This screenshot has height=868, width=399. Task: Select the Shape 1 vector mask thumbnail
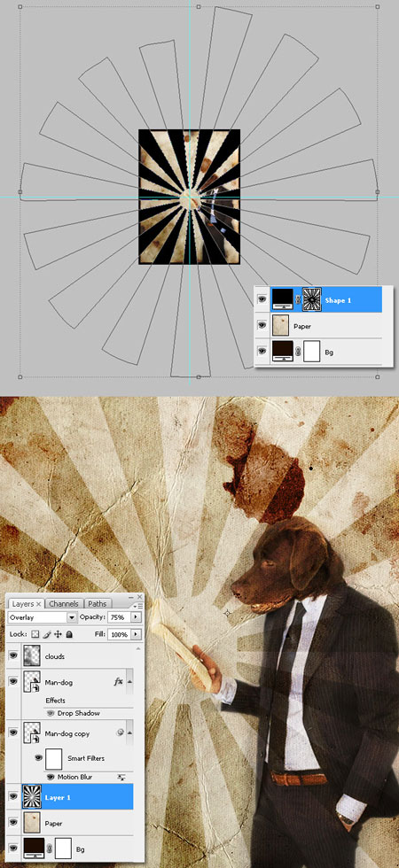(x=311, y=300)
